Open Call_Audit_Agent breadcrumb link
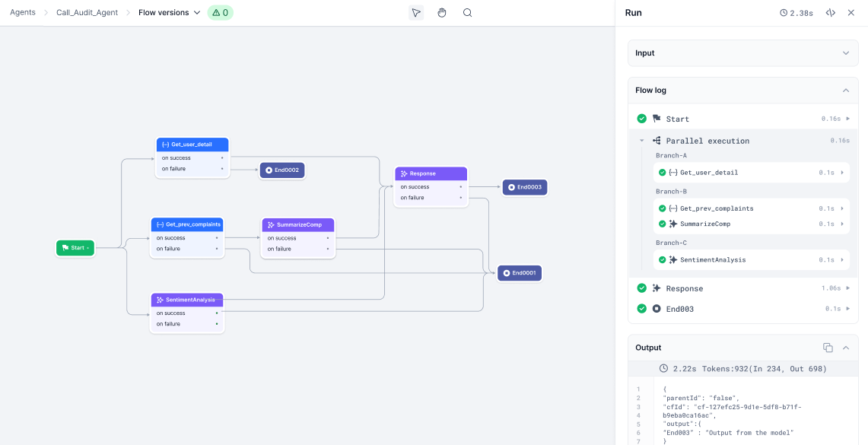Image resolution: width=868 pixels, height=445 pixels. click(x=87, y=13)
